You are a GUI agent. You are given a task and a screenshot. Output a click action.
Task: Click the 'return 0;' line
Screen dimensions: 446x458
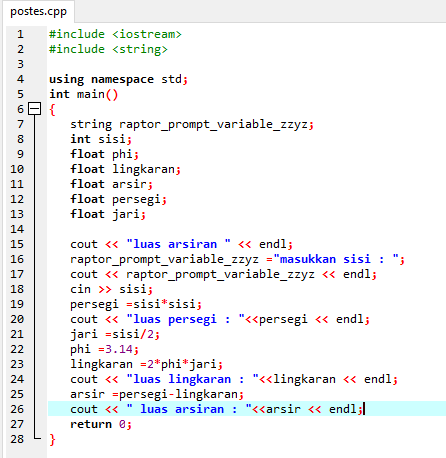tap(101, 424)
